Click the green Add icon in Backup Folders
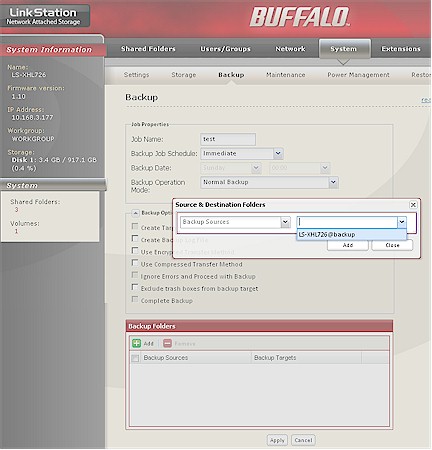This screenshot has height=450, width=432. point(136,343)
